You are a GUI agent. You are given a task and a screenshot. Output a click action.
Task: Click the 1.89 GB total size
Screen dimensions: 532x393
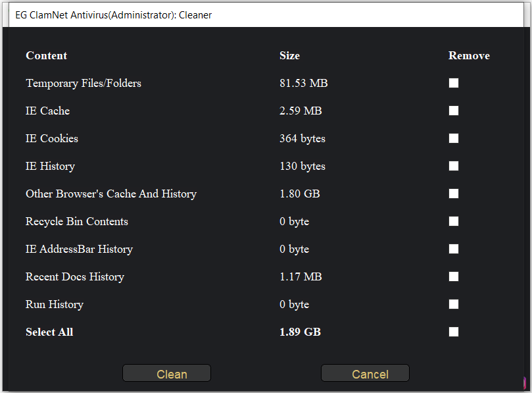(x=300, y=332)
